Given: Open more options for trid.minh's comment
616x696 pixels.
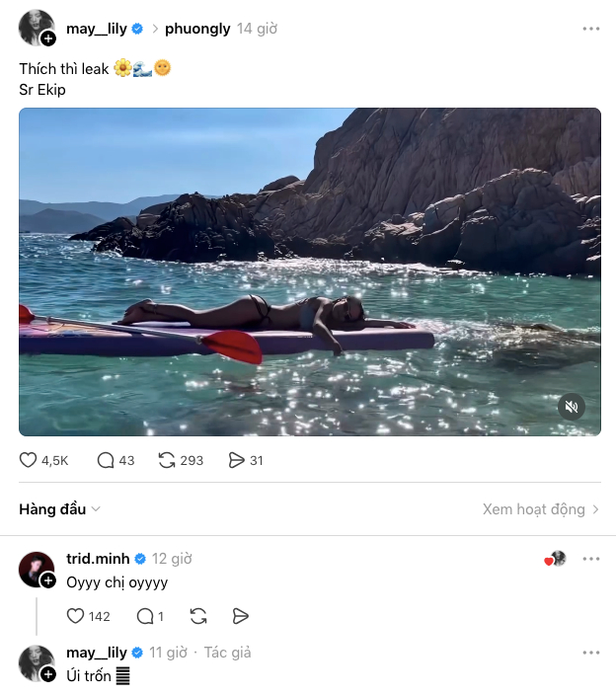Looking at the screenshot, I should click(x=590, y=559).
